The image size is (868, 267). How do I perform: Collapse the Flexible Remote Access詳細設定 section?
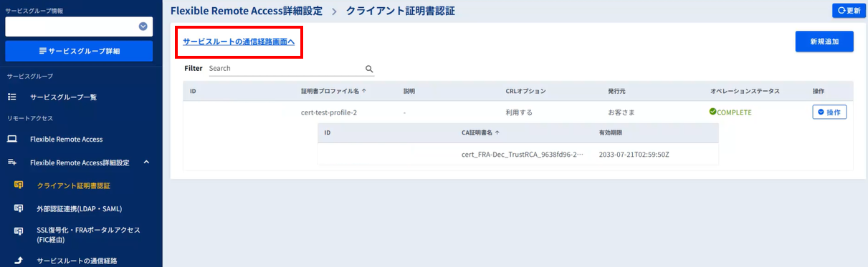(x=146, y=162)
